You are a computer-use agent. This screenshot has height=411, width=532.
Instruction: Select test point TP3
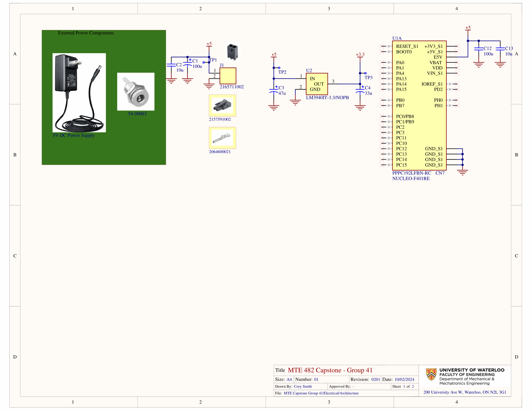pos(365,73)
